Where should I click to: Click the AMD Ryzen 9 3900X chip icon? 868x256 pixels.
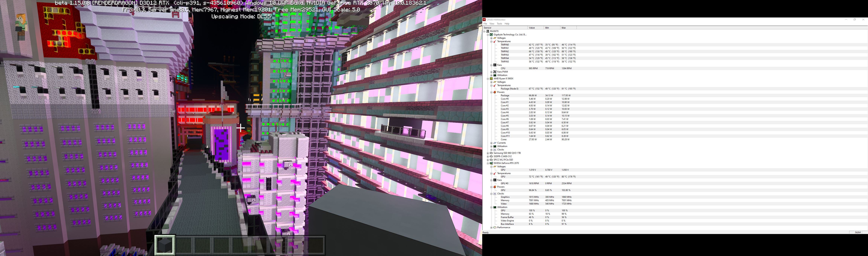coord(491,79)
